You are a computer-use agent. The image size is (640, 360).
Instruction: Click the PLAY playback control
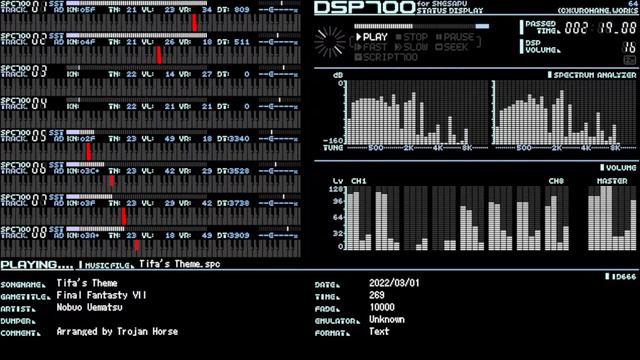[x=372, y=37]
